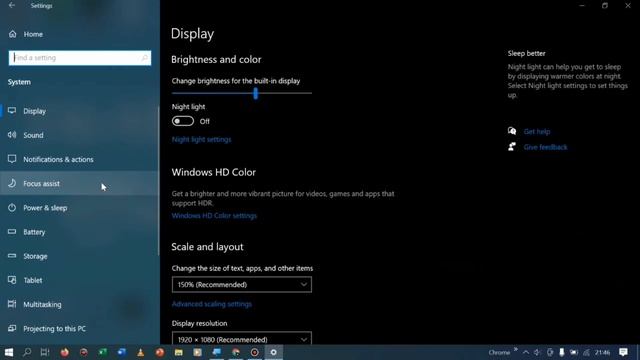
Task: Open Task View on the taskbar
Action: click(45, 352)
